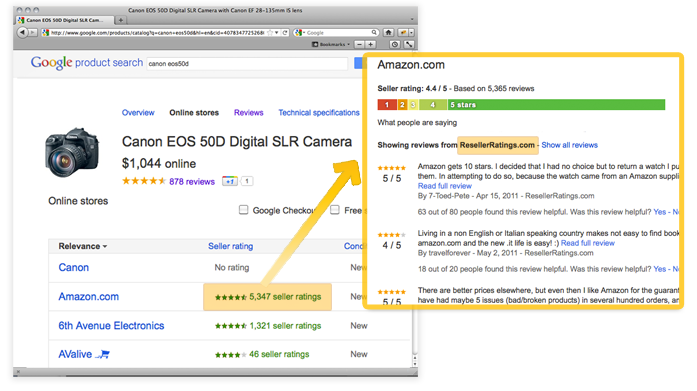Sort by the Seller rating column
Screen dimensions: 697x391
point(230,246)
